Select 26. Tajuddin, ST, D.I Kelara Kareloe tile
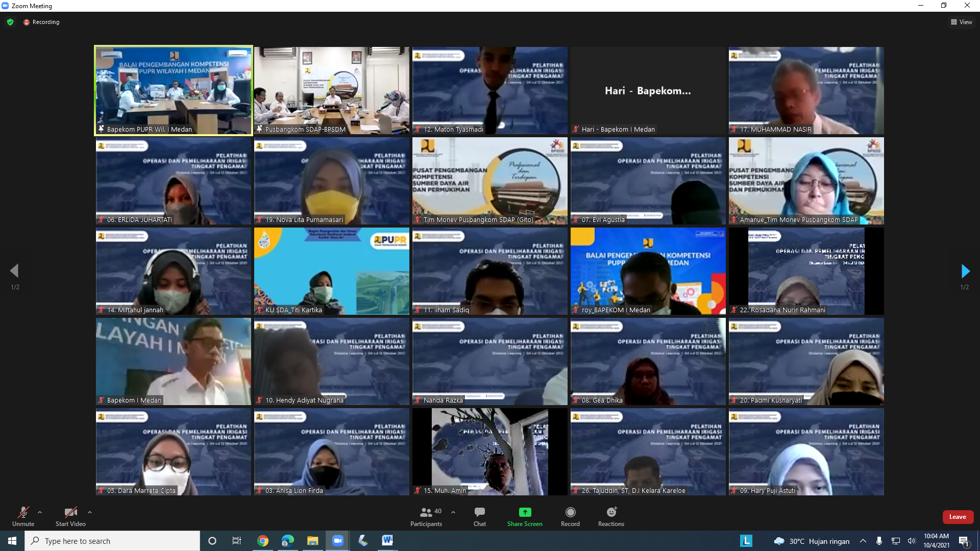This screenshot has height=551, width=980. coord(648,452)
